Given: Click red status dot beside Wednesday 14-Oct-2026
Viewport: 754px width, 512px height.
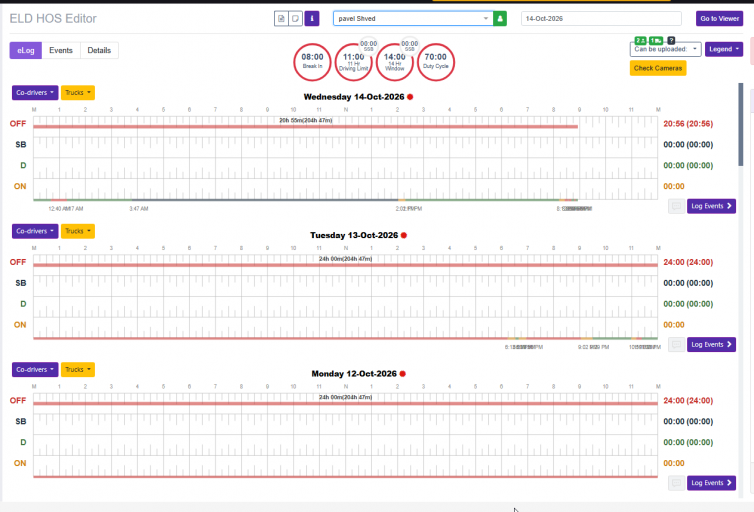Looking at the screenshot, I should pyautogui.click(x=410, y=97).
